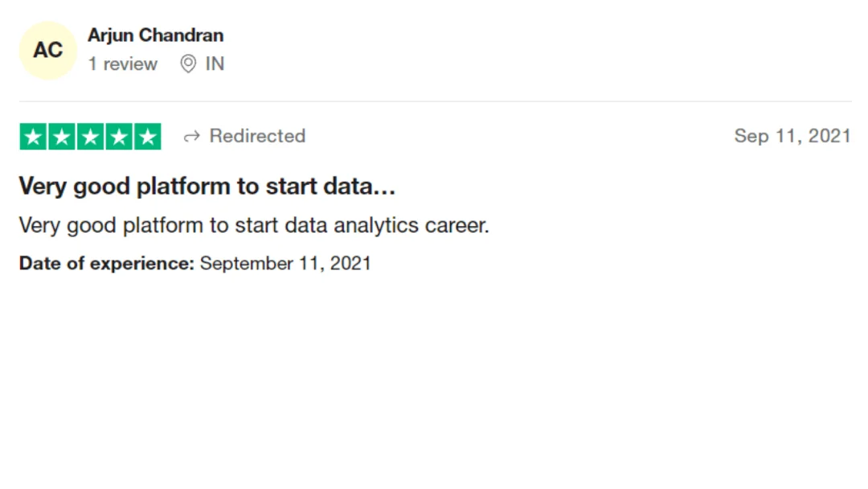Click the Sep 11, 2021 review date
868x489 pixels.
click(792, 136)
